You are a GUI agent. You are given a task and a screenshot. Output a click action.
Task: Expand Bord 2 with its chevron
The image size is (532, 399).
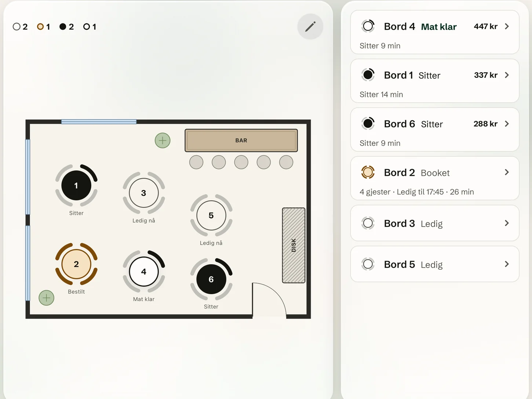click(x=507, y=172)
